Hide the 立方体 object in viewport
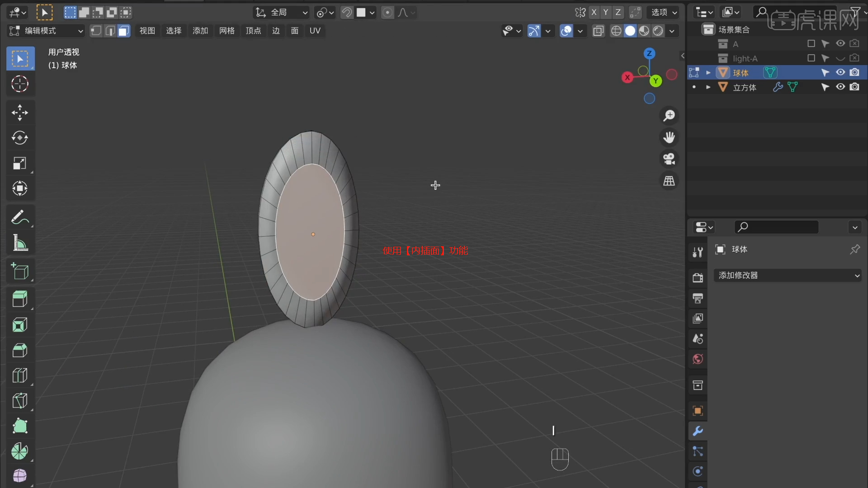Image resolution: width=868 pixels, height=488 pixels. [840, 87]
